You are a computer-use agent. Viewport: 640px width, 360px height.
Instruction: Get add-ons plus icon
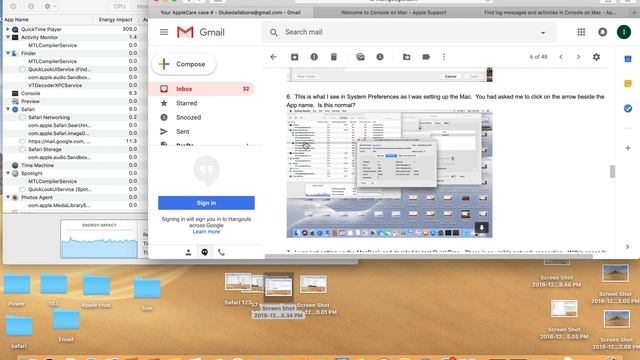(628, 148)
